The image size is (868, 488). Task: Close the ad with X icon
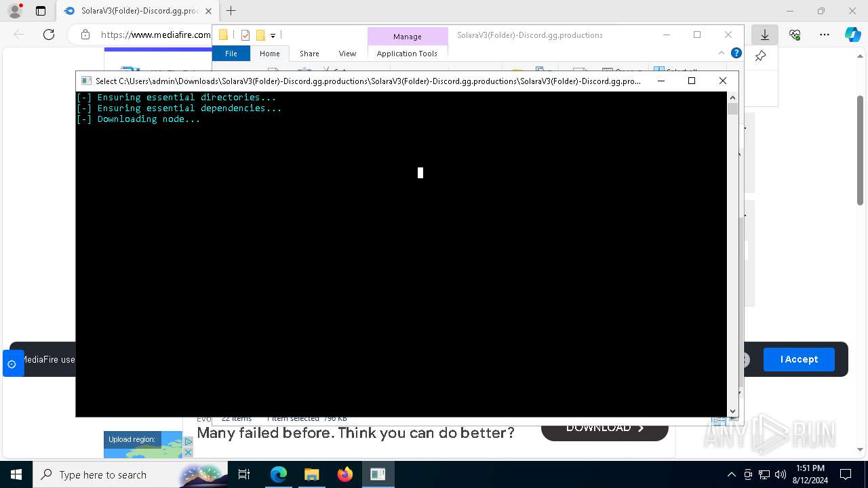(x=189, y=452)
